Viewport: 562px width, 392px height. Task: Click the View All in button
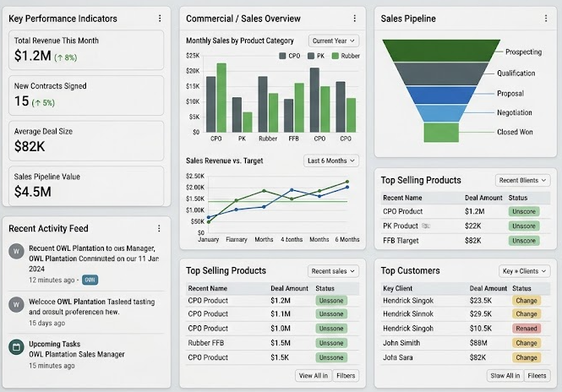(314, 375)
